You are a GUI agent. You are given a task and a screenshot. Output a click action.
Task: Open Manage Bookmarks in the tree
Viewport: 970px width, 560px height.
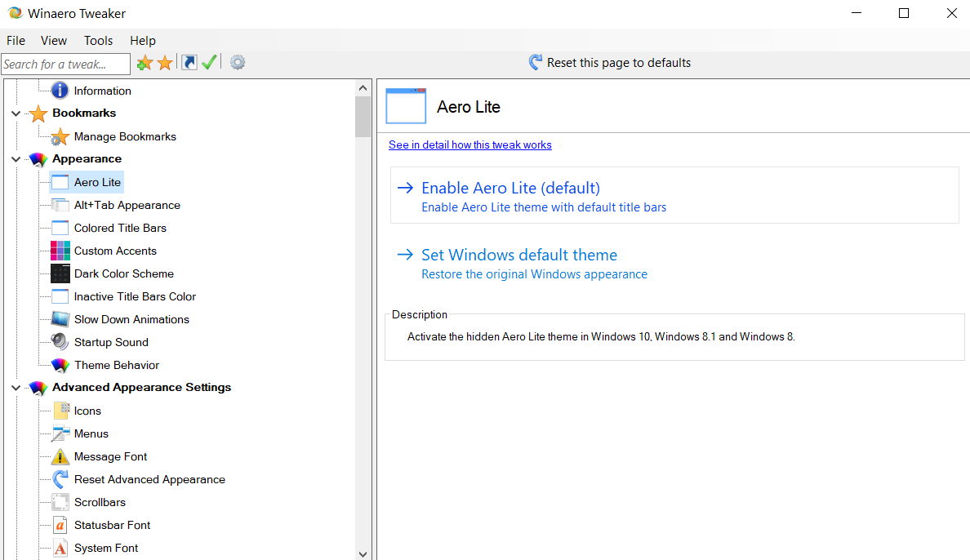[125, 136]
